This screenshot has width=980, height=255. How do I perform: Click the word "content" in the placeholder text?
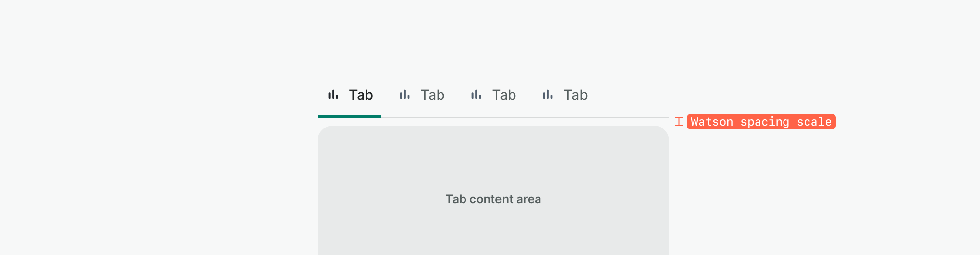(491, 199)
